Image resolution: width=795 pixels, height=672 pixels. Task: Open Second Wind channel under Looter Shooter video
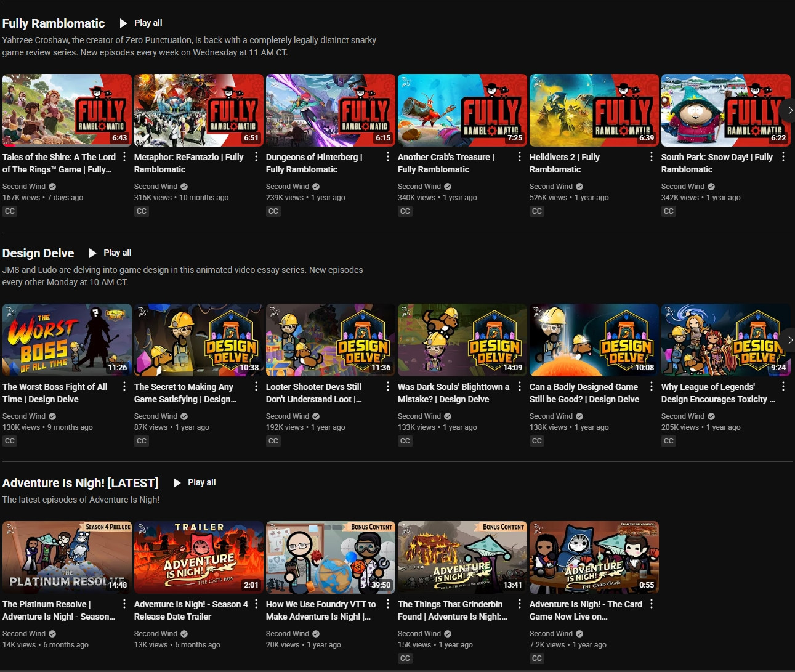coord(288,416)
